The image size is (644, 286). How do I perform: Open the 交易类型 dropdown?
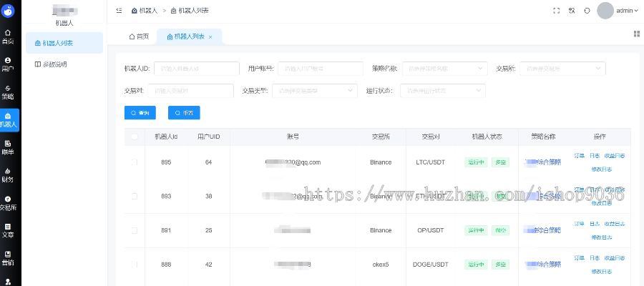(315, 91)
